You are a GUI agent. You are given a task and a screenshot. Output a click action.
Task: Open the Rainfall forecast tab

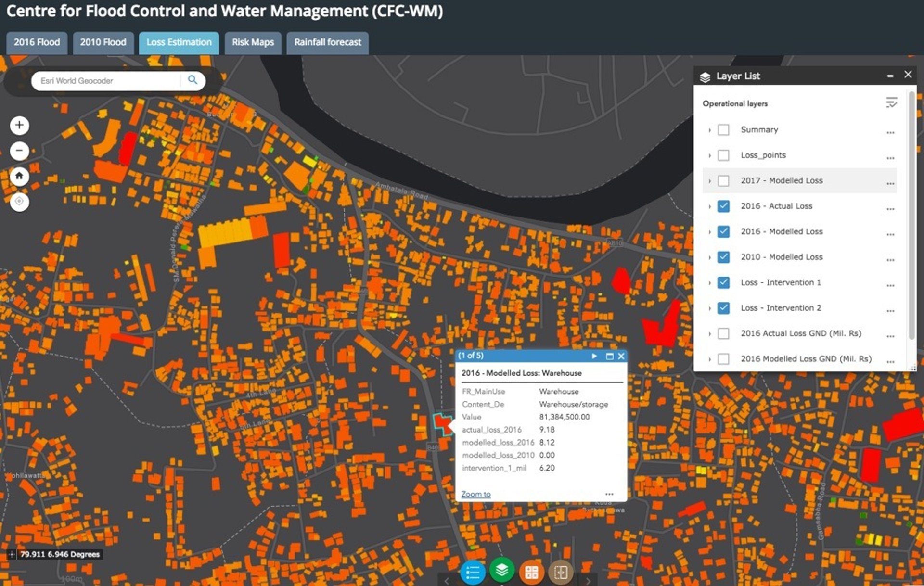click(327, 42)
